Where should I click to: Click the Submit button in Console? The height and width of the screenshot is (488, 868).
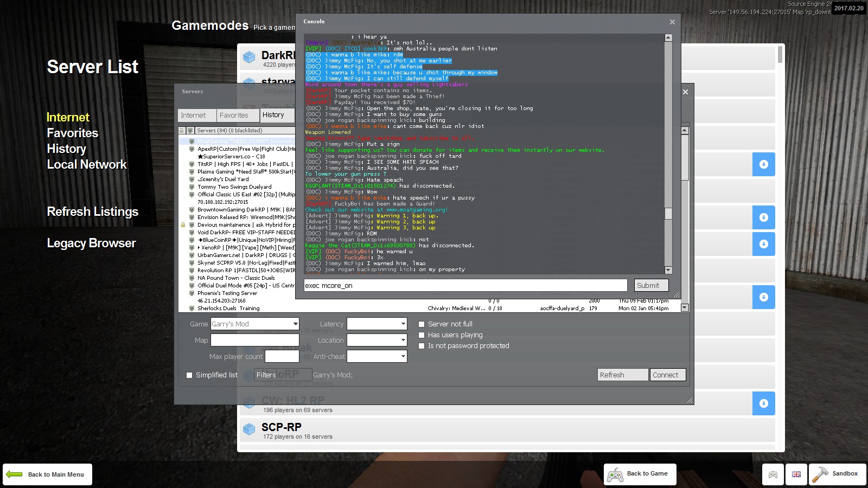point(652,286)
